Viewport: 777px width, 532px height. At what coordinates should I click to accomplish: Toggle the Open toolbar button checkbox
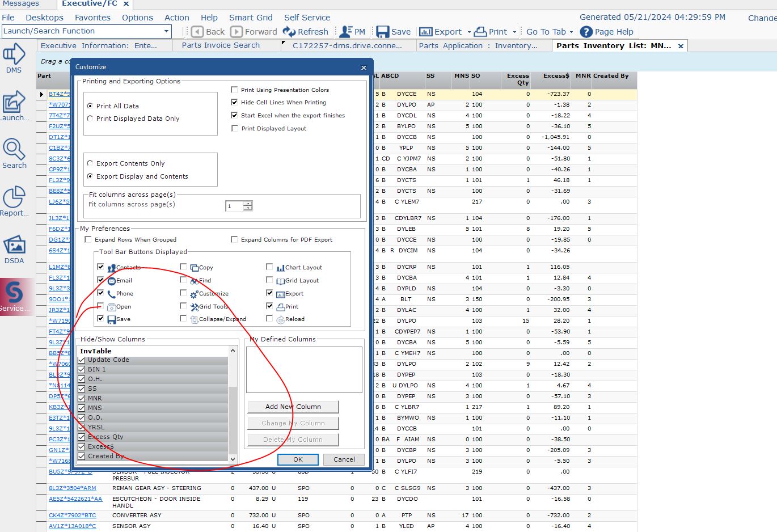(100, 306)
